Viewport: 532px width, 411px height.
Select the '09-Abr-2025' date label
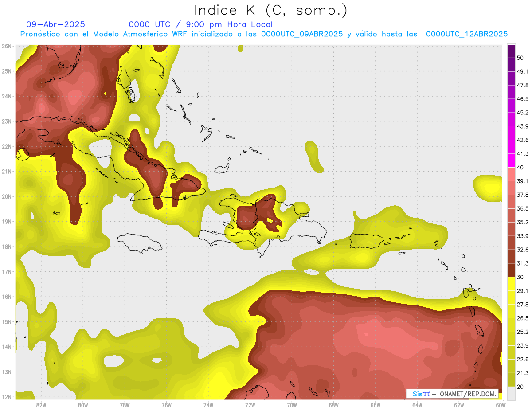pyautogui.click(x=55, y=24)
